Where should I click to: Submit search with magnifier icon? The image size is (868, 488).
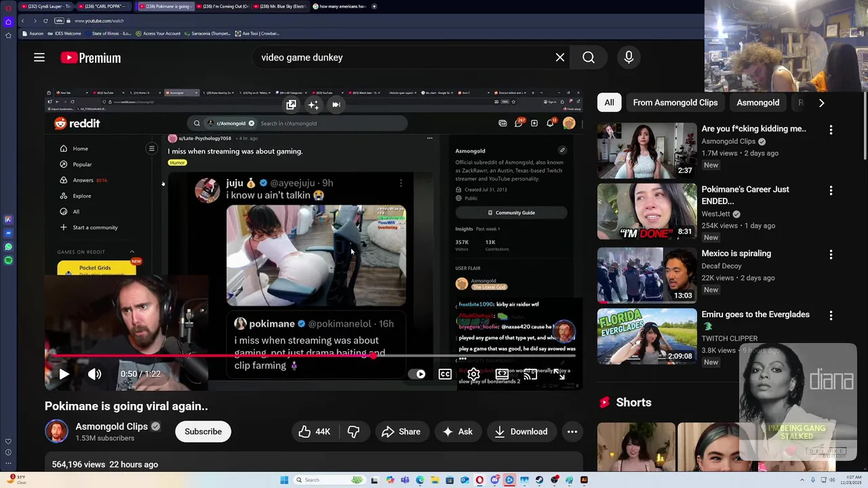coord(589,58)
